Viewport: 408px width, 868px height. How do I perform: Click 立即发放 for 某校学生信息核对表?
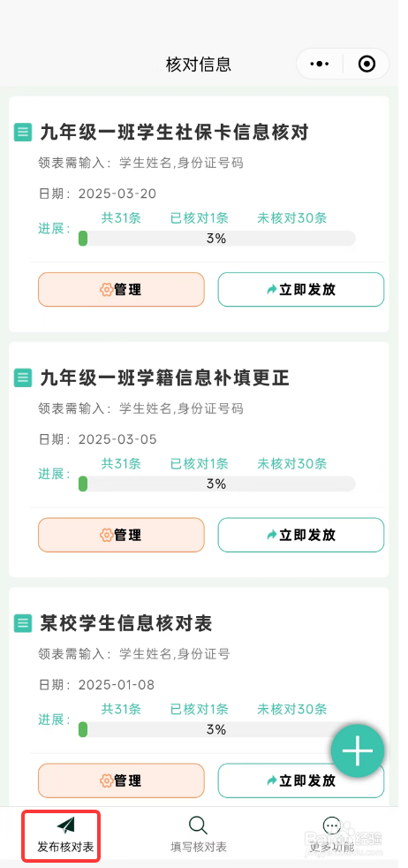[x=301, y=780]
